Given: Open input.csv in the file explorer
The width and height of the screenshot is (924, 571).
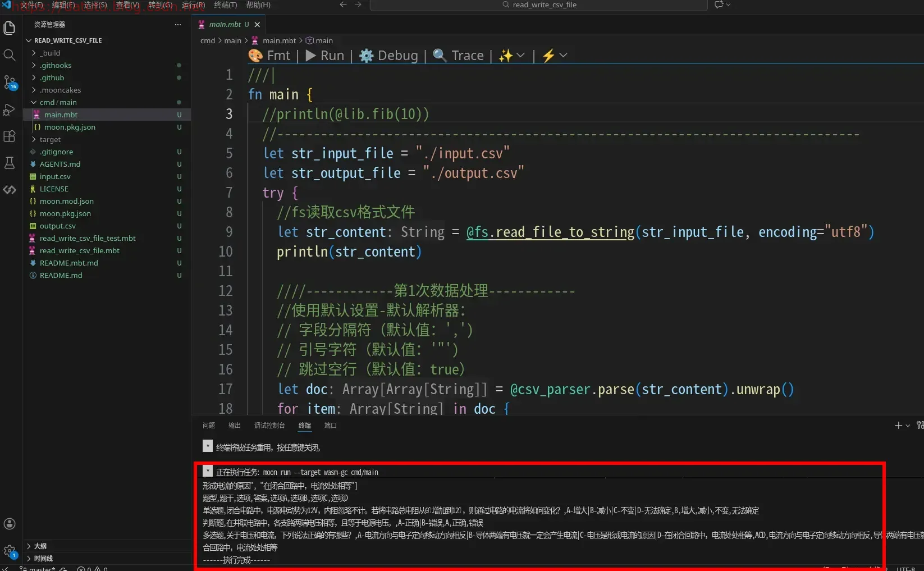Looking at the screenshot, I should coord(55,176).
